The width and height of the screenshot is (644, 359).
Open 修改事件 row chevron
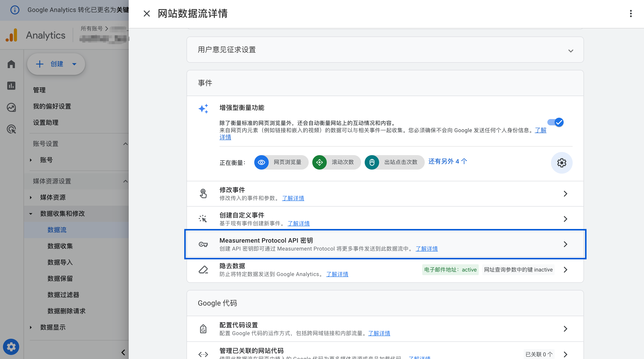565,193
